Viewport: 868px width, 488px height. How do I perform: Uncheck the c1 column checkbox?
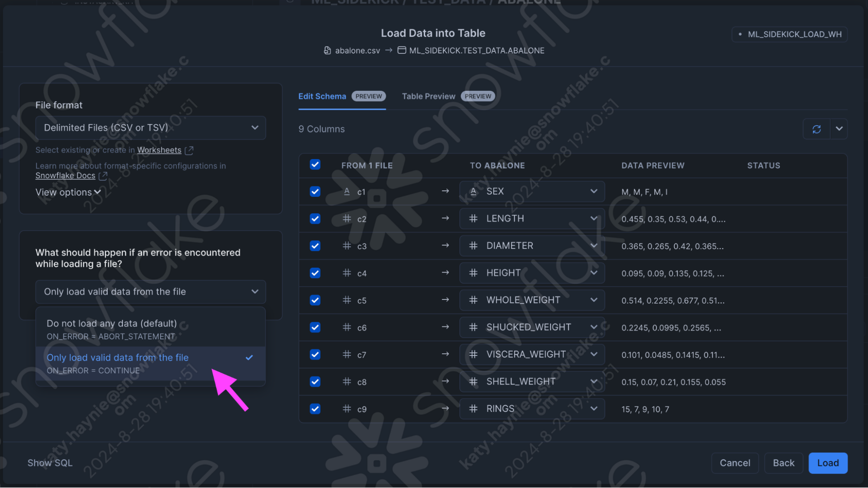[x=315, y=192]
